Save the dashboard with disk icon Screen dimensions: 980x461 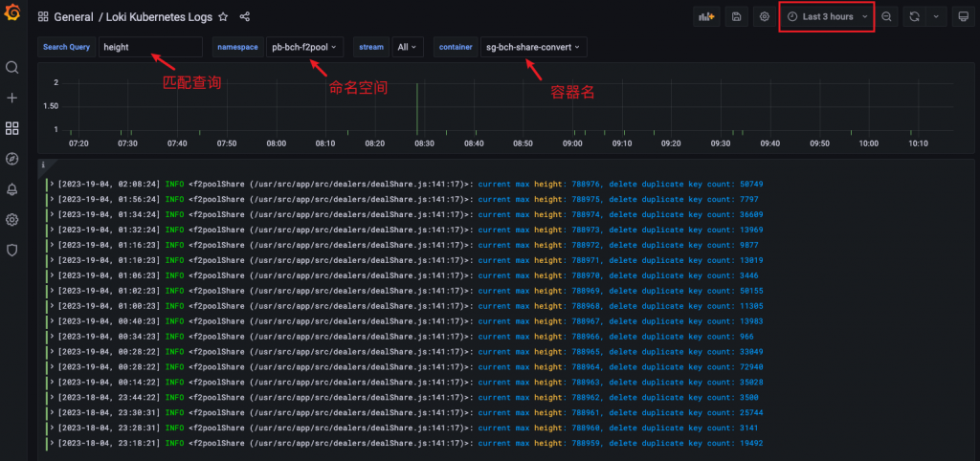[736, 17]
